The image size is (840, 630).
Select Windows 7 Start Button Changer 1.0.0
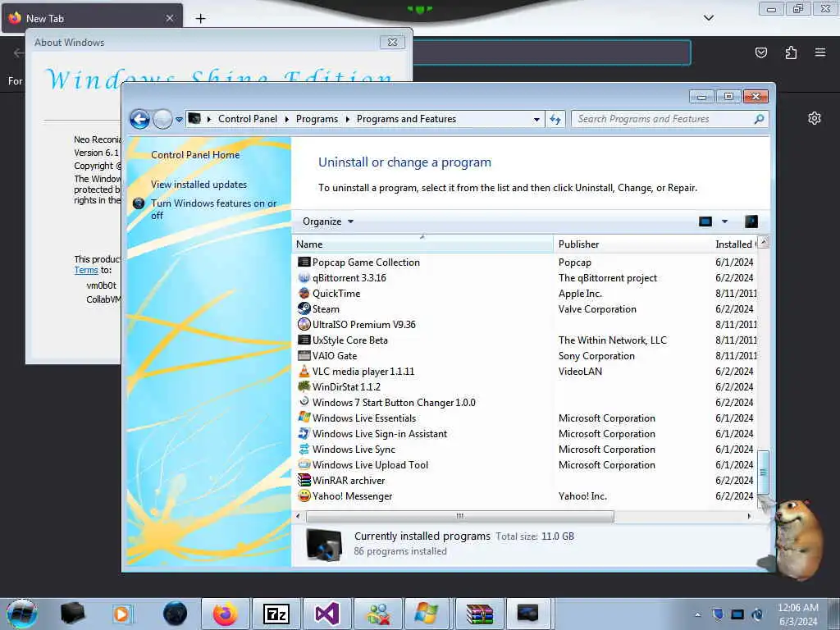394,402
